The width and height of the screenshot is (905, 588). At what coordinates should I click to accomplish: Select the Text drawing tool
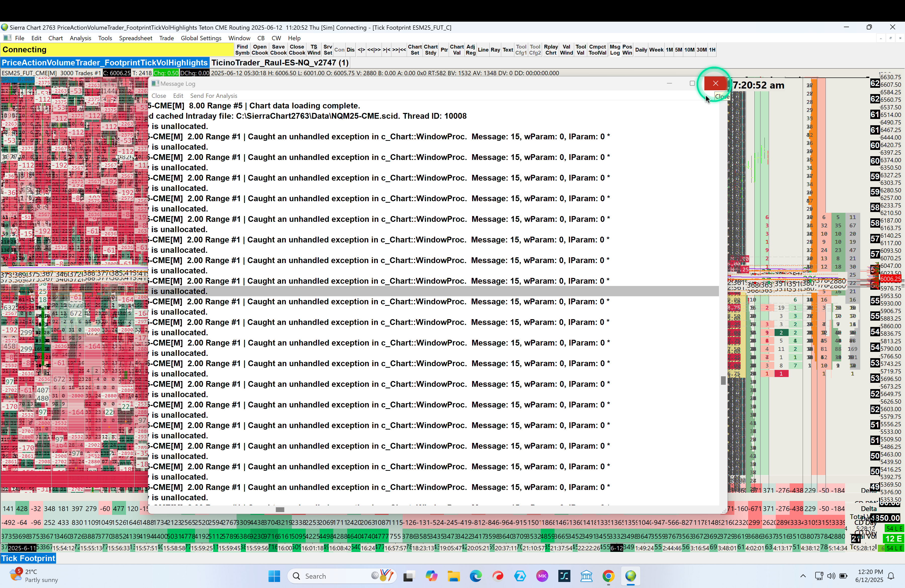click(508, 50)
